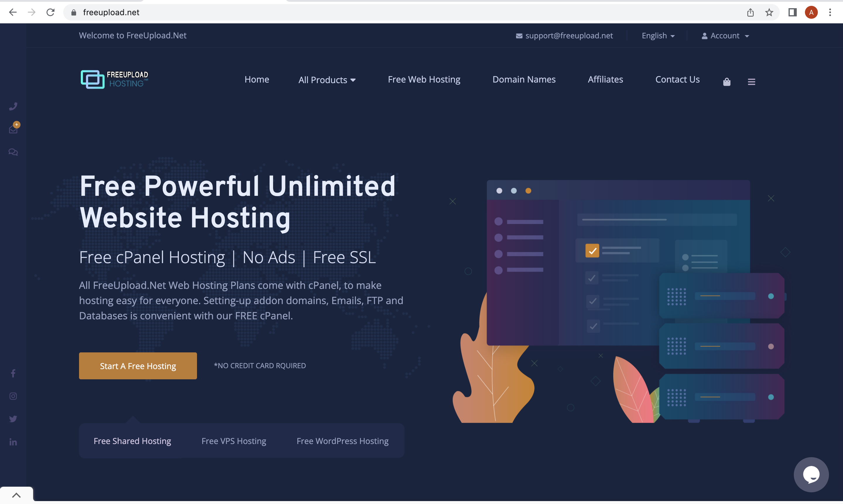Click the Welcome to FreeUpload.Net text
This screenshot has width=843, height=504.
(133, 35)
